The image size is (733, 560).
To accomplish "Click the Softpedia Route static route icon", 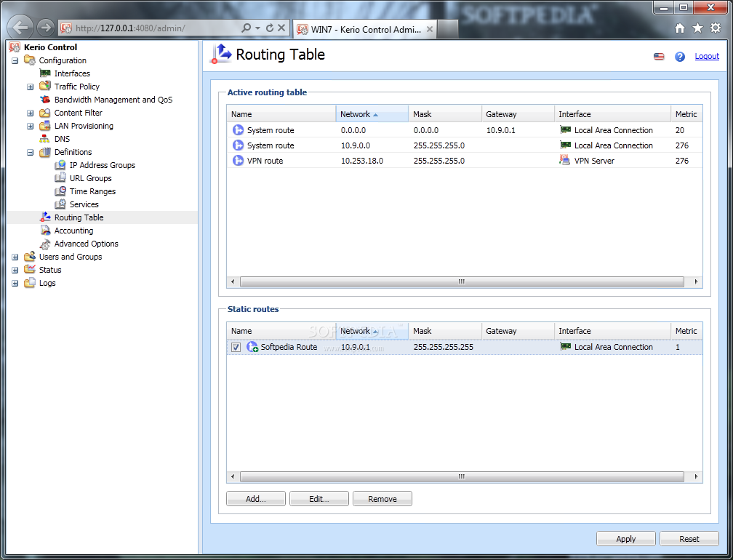I will click(x=252, y=347).
